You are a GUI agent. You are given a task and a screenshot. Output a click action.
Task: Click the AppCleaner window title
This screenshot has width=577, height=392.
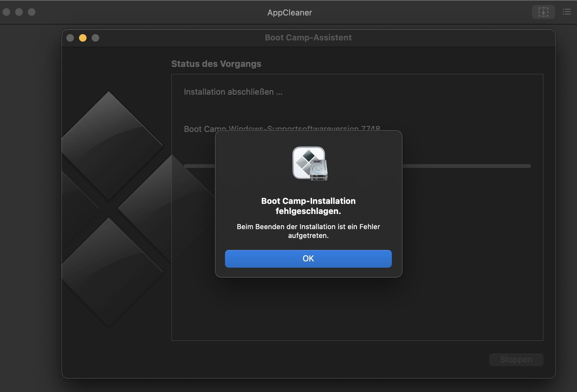[x=289, y=13]
